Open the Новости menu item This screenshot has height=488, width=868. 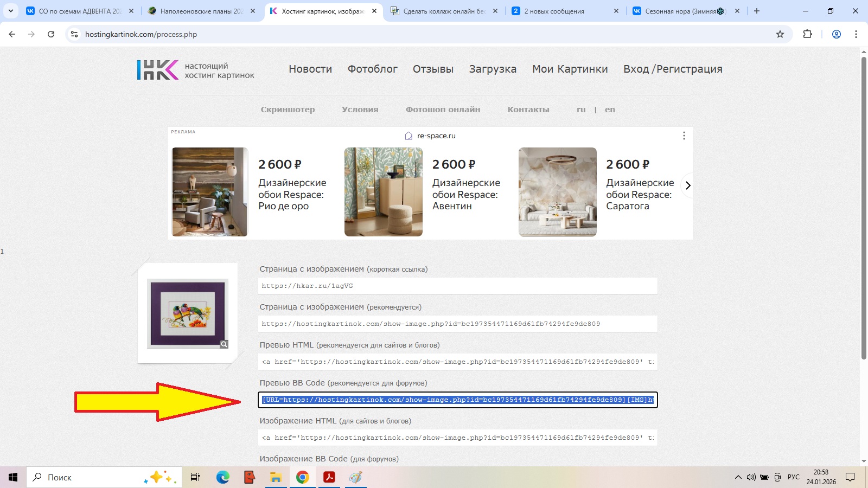310,69
